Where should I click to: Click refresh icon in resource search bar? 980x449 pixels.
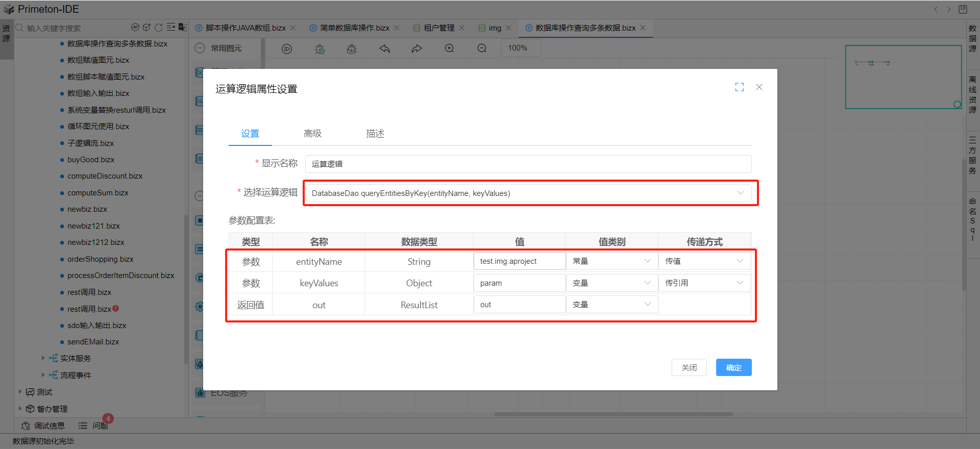pos(159,28)
